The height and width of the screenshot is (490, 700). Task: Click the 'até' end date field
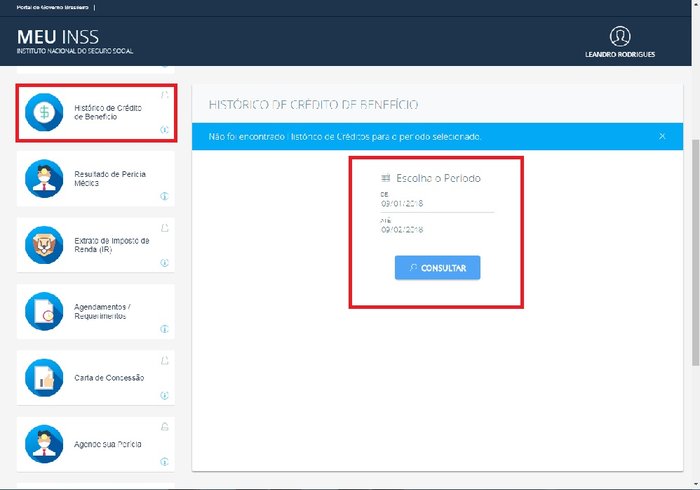(437, 229)
